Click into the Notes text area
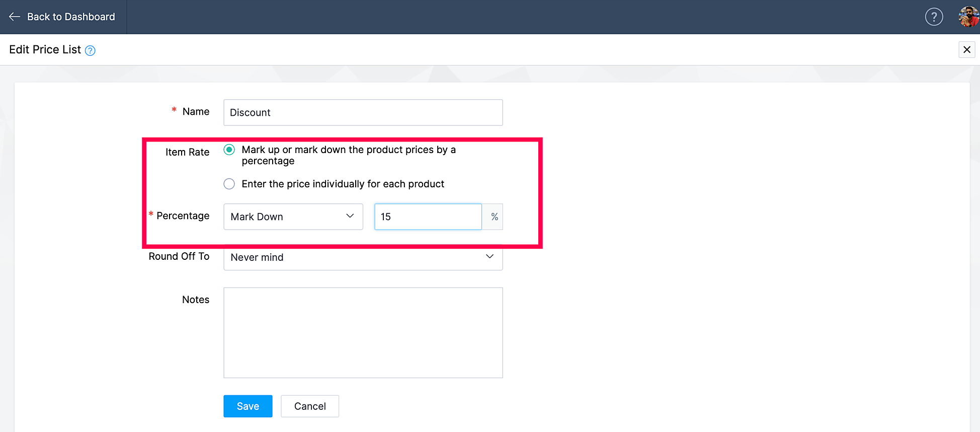The width and height of the screenshot is (980, 432). (x=363, y=332)
